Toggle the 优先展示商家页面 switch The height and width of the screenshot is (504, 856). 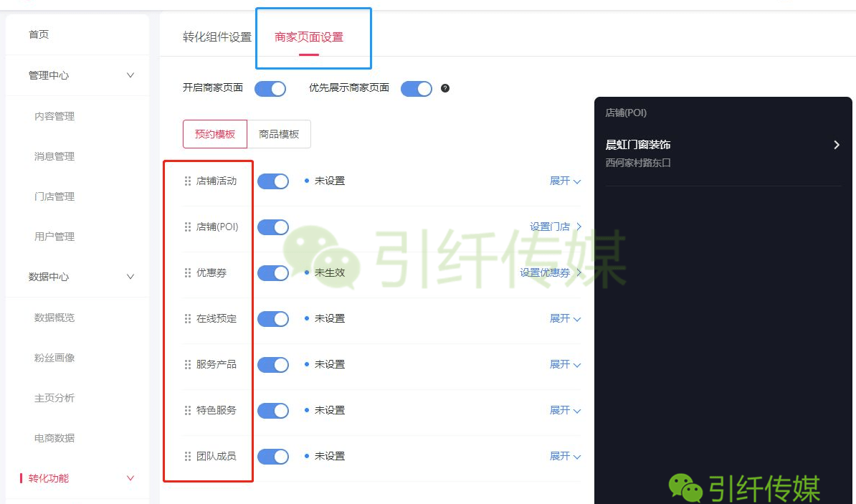click(417, 88)
